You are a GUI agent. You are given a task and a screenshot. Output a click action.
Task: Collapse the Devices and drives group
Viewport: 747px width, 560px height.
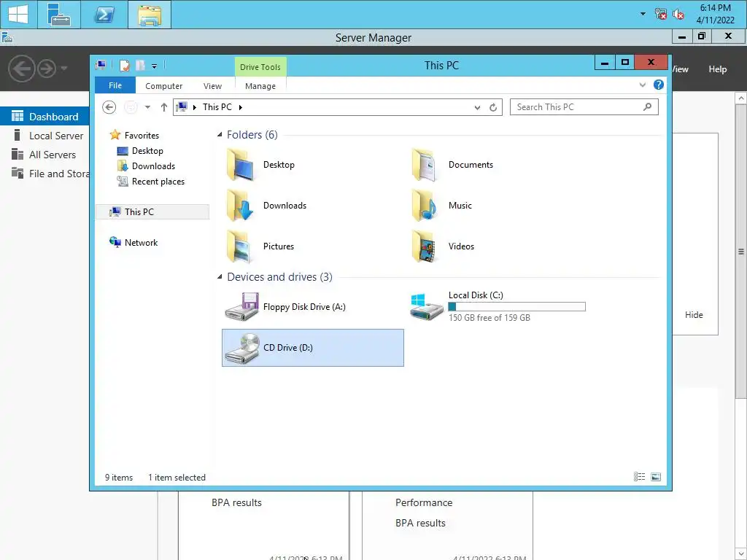pos(220,276)
